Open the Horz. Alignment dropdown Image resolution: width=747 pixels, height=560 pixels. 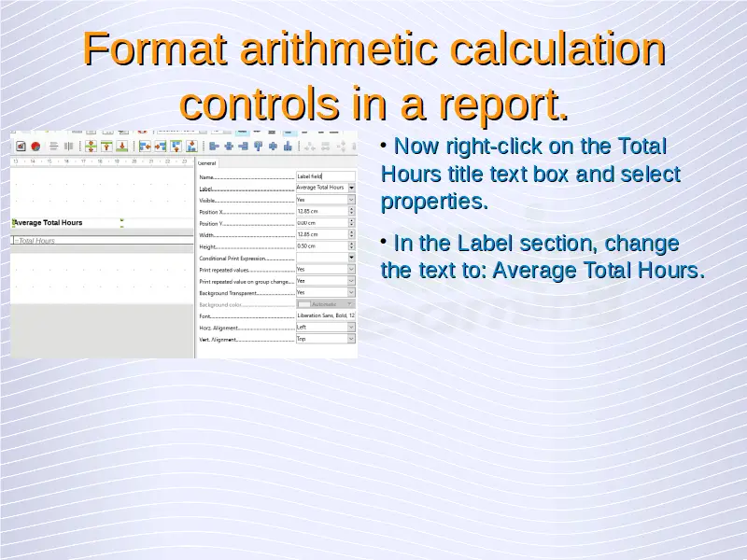pos(325,328)
